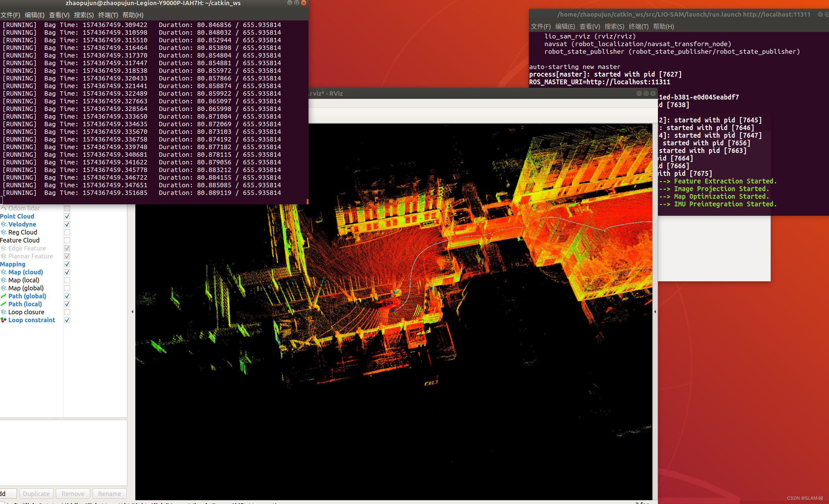The width and height of the screenshot is (829, 504).
Task: Open 文件(F) menu in run.launch terminal
Action: [541, 26]
